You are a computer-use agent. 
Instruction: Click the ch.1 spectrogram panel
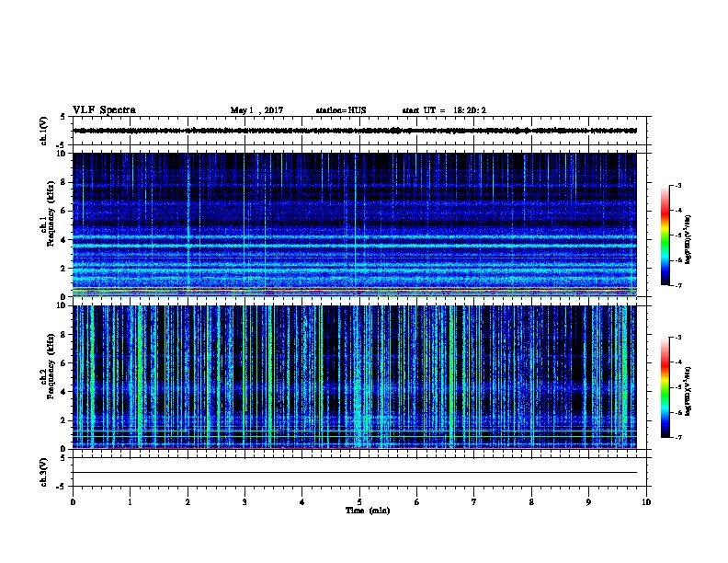355,224
